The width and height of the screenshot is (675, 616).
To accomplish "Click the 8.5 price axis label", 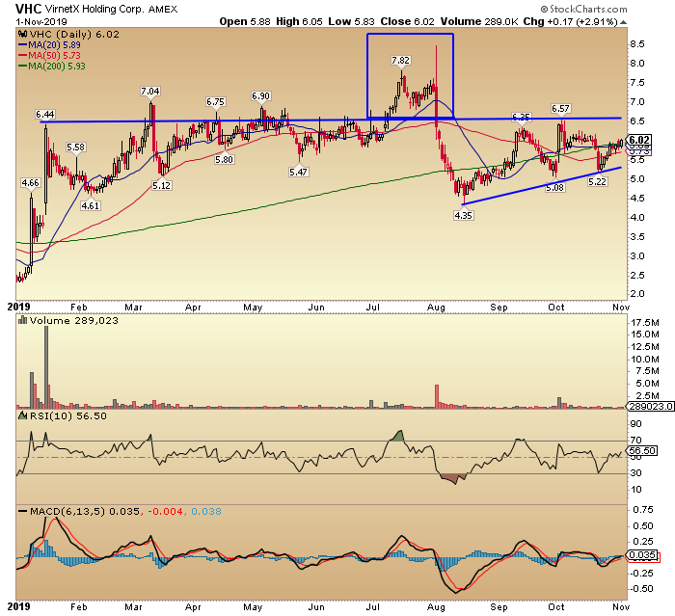I will [x=637, y=44].
